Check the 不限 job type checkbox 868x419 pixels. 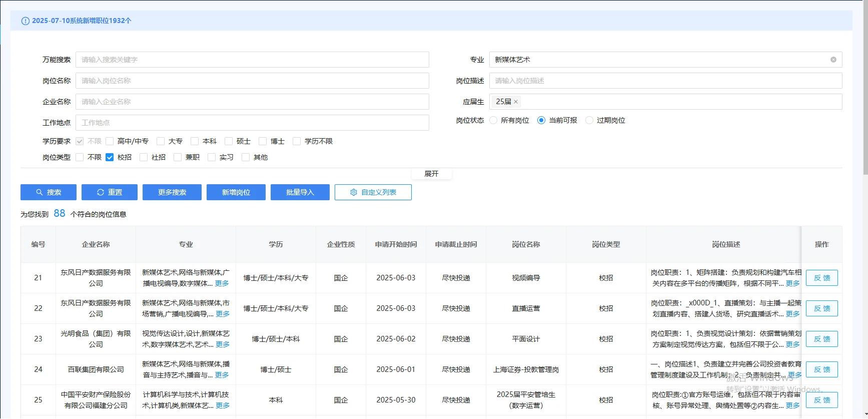pos(80,157)
